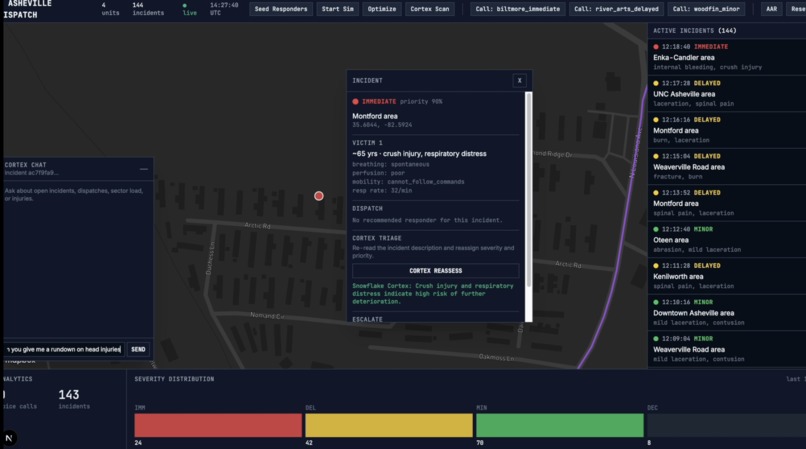The height and width of the screenshot is (449, 806).
Task: Send the Cortex chat message
Action: click(138, 349)
